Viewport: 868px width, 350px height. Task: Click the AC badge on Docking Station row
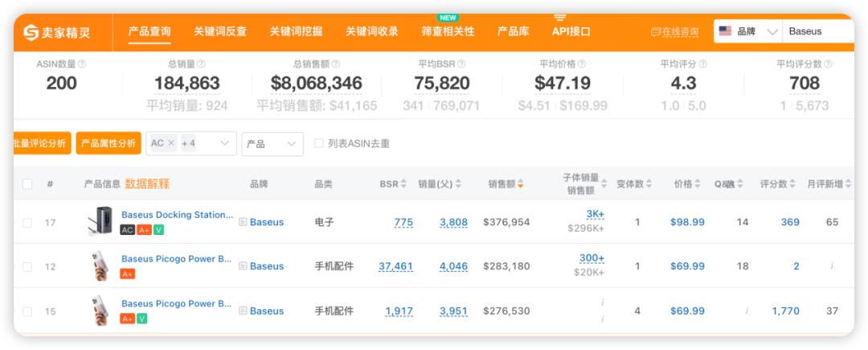127,230
